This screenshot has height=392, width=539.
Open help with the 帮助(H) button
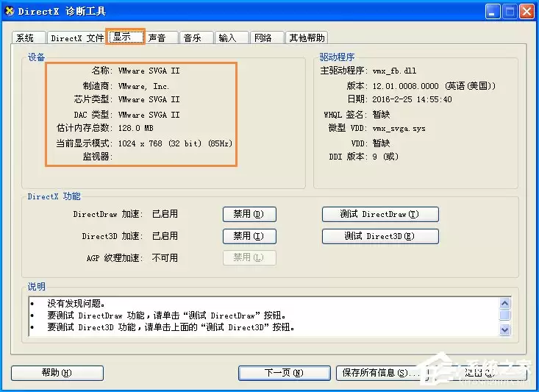coord(57,373)
